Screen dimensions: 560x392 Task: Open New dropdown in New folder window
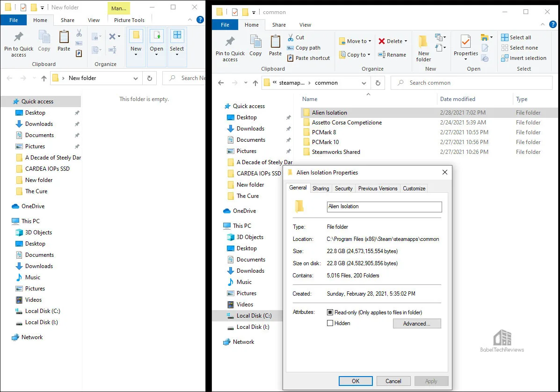coord(136,47)
